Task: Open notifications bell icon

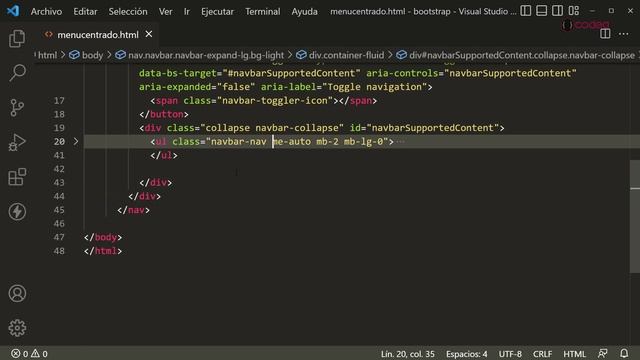Action: click(624, 353)
